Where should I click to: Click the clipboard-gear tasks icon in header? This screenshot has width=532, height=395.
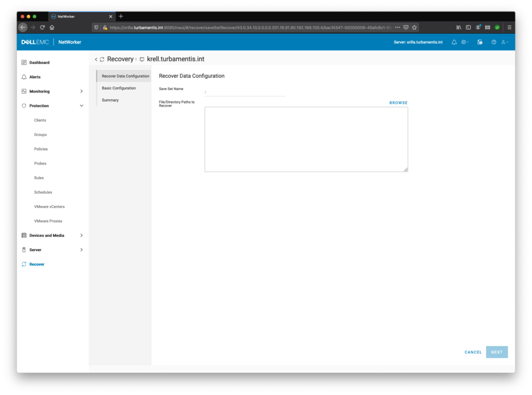[x=480, y=42]
